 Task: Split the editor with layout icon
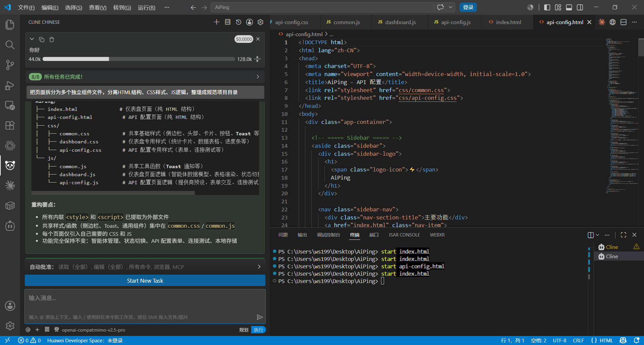pos(624,22)
